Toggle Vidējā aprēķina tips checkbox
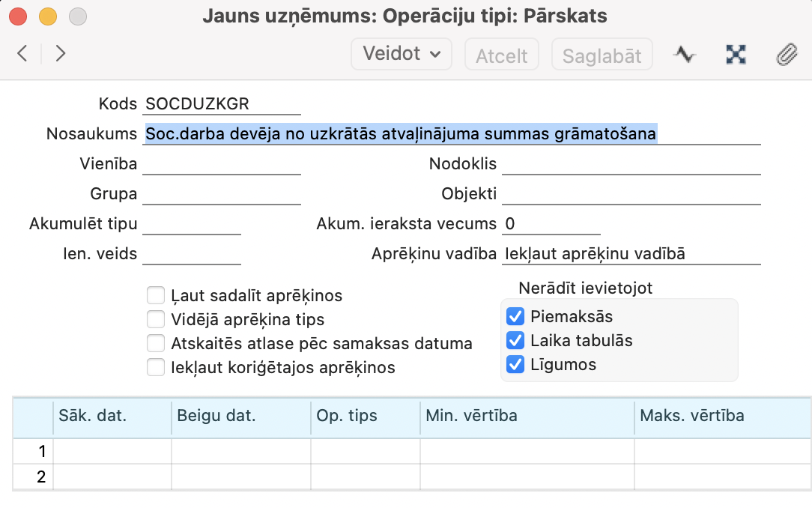812x508 pixels. 156,320
